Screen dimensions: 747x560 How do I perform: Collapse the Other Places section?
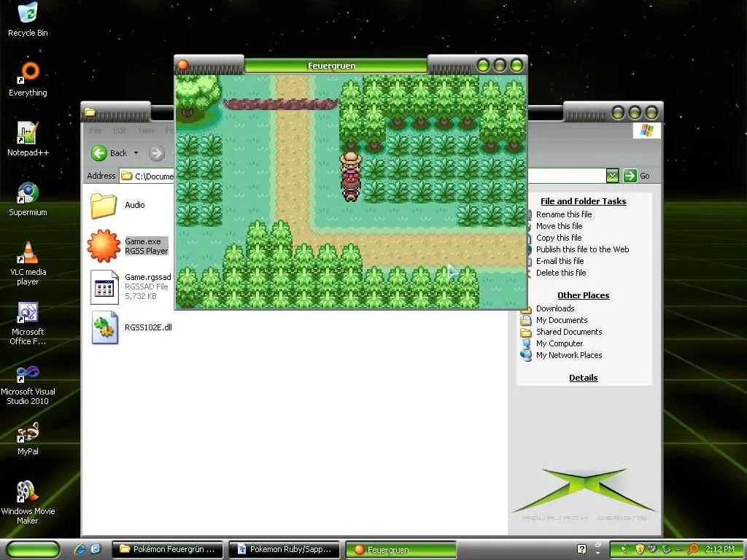(x=583, y=295)
